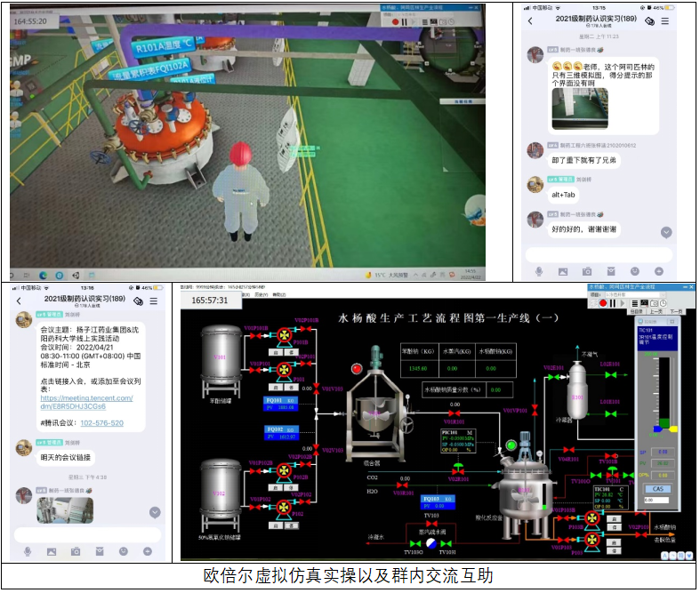Screen dimensions: 700x593
Task: Click the red record button in simulation toolbar
Action: [602, 303]
